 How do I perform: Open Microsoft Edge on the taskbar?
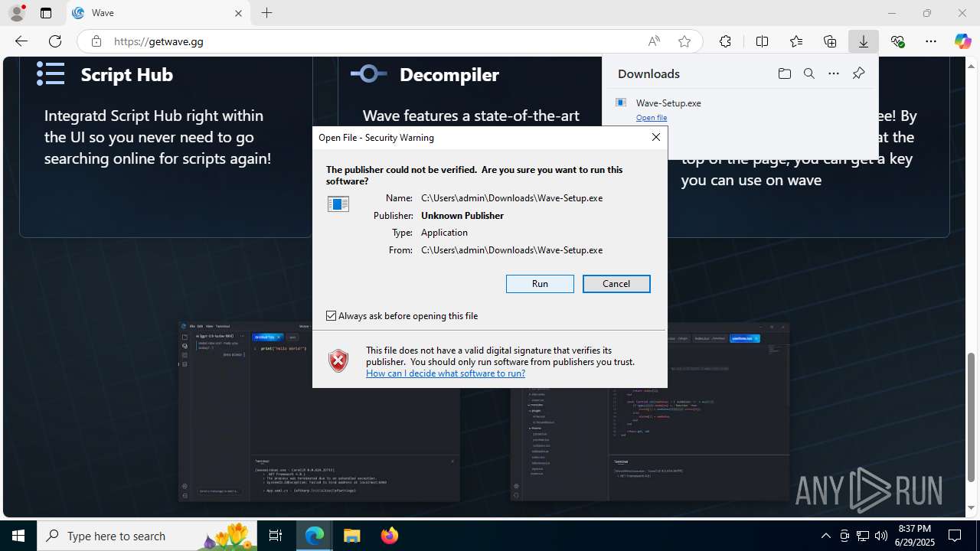click(x=315, y=536)
